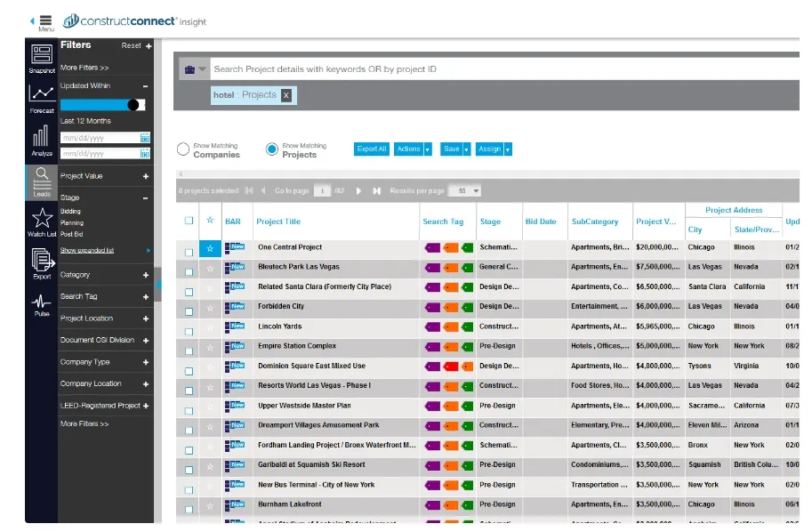Open the Forecast chart icon
The image size is (812, 532).
[x=42, y=93]
